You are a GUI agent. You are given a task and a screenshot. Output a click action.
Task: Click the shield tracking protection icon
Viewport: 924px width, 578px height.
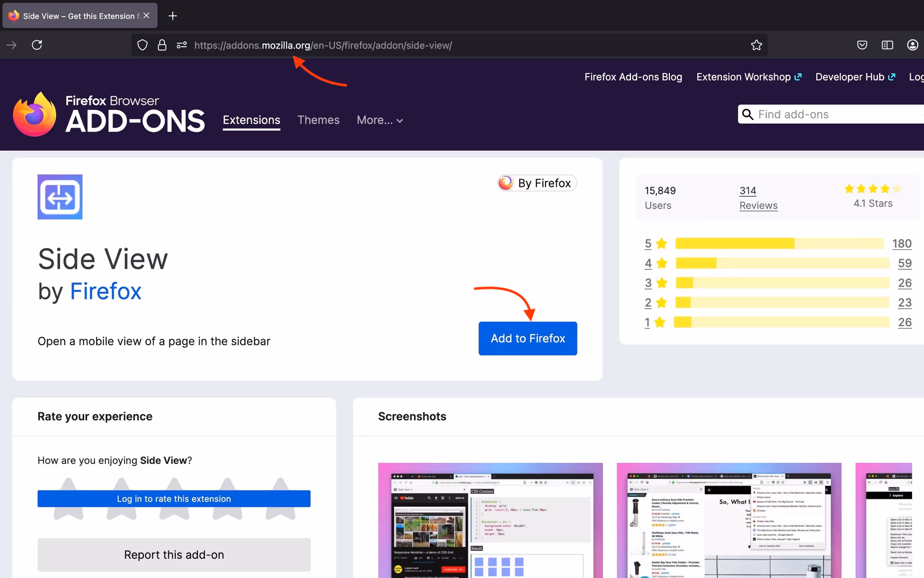pyautogui.click(x=142, y=45)
